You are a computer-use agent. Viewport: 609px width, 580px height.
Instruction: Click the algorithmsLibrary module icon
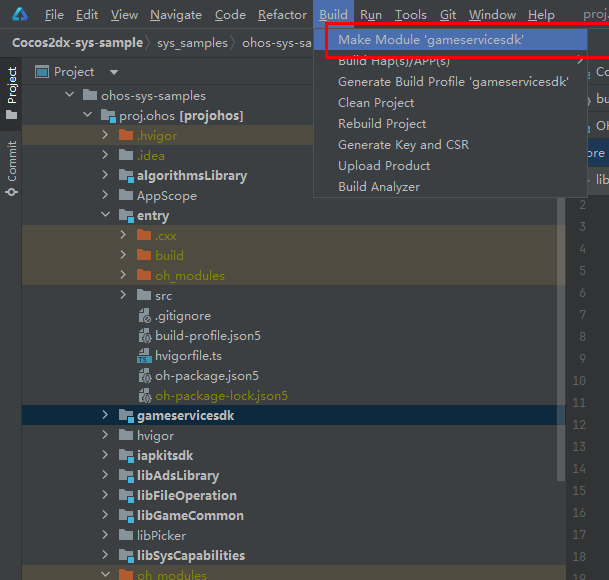126,176
